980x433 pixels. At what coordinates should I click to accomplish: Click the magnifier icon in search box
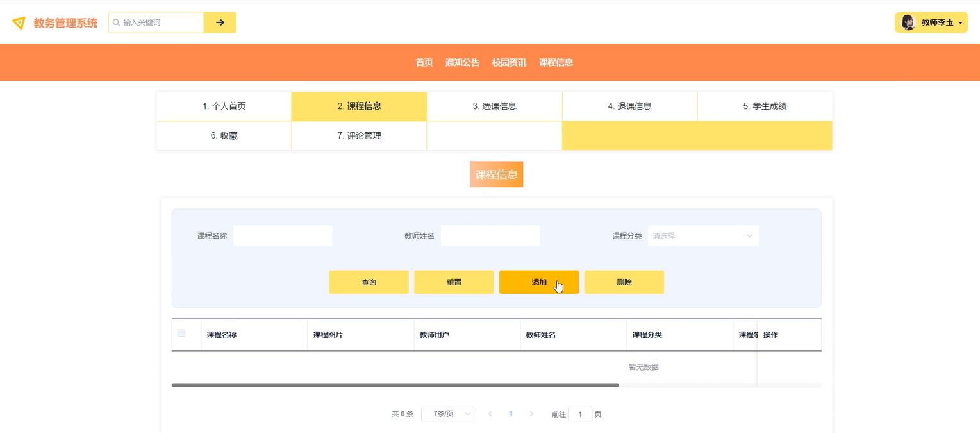pyautogui.click(x=116, y=22)
